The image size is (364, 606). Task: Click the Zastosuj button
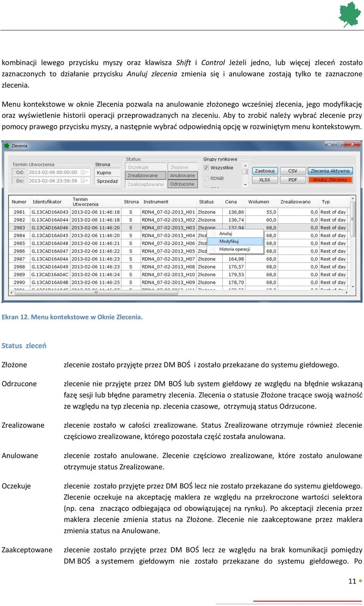pyautogui.click(x=265, y=171)
